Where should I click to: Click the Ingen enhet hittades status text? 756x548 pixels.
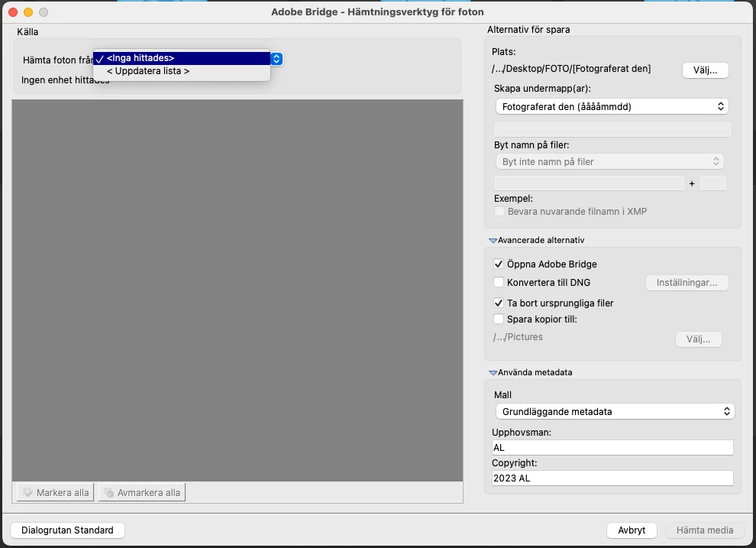[x=65, y=80]
